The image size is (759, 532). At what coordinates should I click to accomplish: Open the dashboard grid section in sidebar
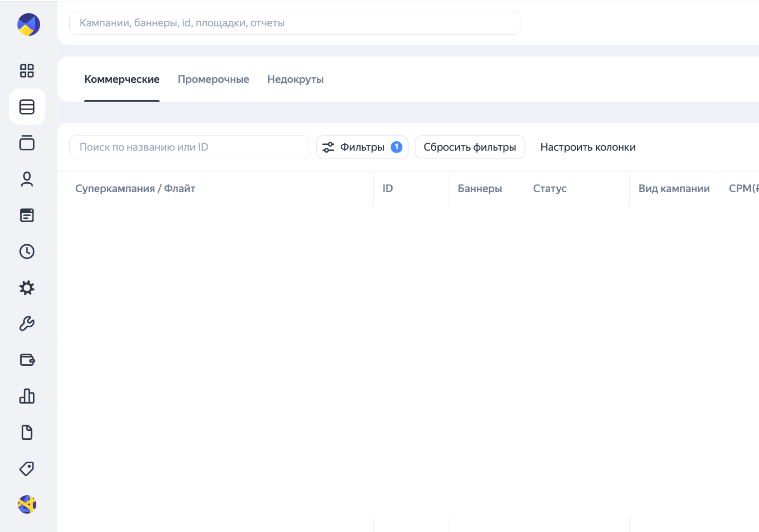pos(27,71)
